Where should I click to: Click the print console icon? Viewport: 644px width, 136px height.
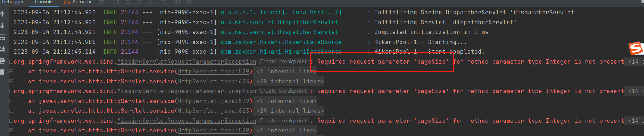[3, 60]
